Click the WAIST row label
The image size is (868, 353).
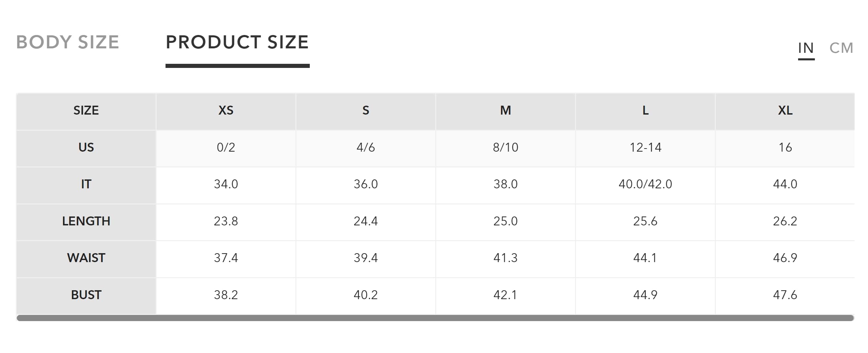(86, 258)
